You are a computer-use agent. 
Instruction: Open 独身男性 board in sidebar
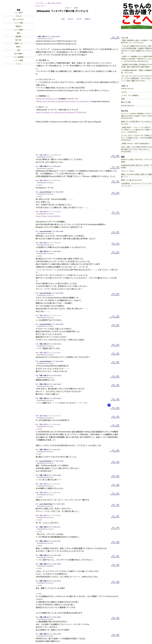18,36
